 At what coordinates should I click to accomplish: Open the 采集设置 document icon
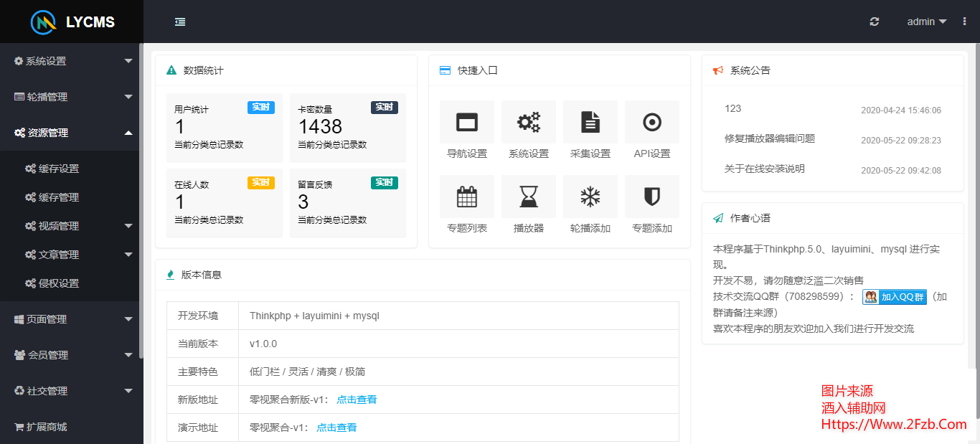[x=590, y=123]
